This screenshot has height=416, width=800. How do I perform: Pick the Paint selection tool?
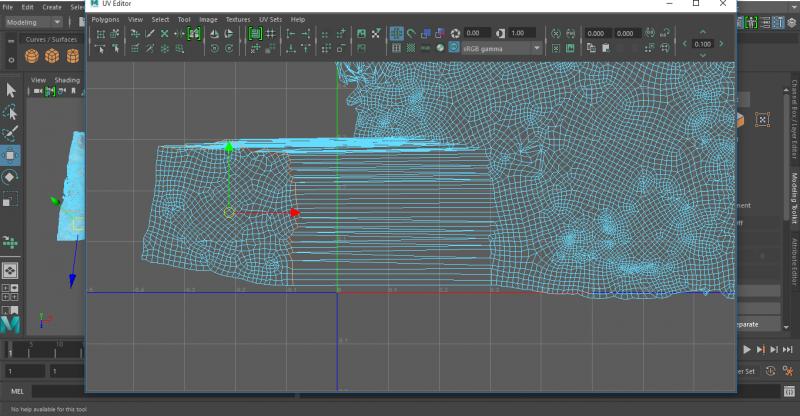coord(11,133)
